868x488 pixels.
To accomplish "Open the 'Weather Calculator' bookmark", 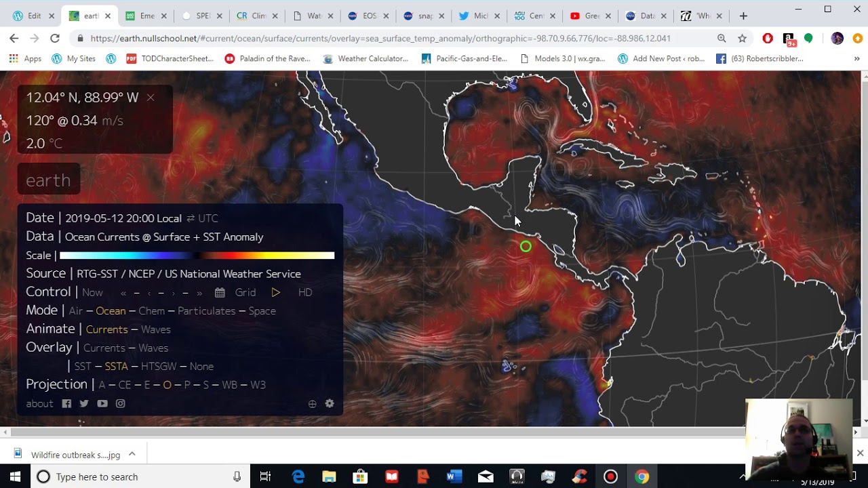I will click(365, 59).
